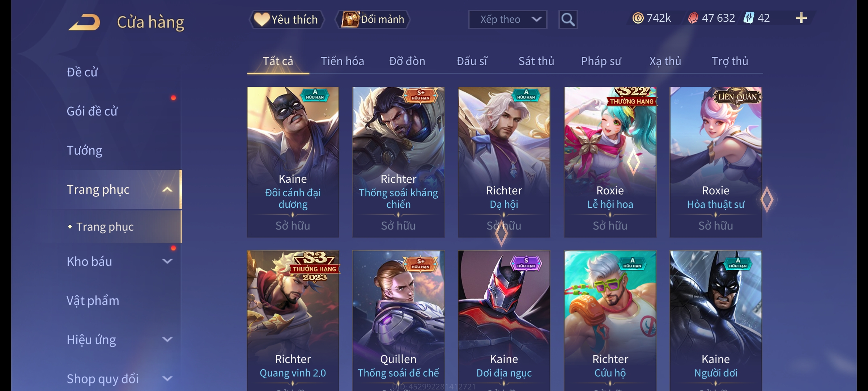
Task: Open the Xếp theo sort dropdown
Action: pos(507,20)
